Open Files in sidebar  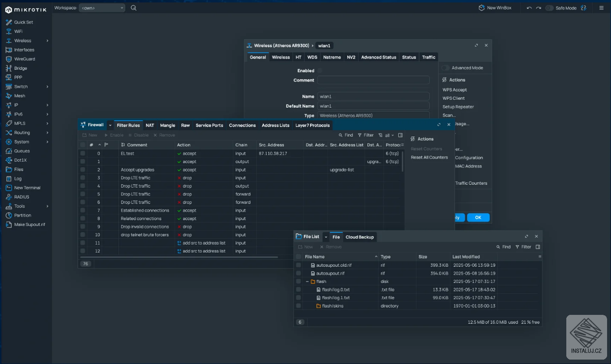[x=19, y=169]
